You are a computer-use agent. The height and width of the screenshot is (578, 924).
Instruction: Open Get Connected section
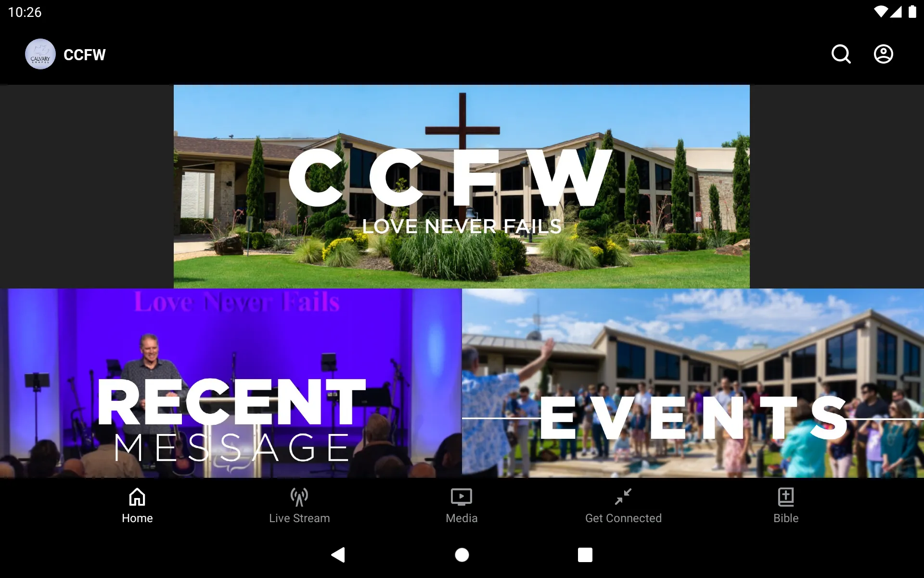point(623,505)
